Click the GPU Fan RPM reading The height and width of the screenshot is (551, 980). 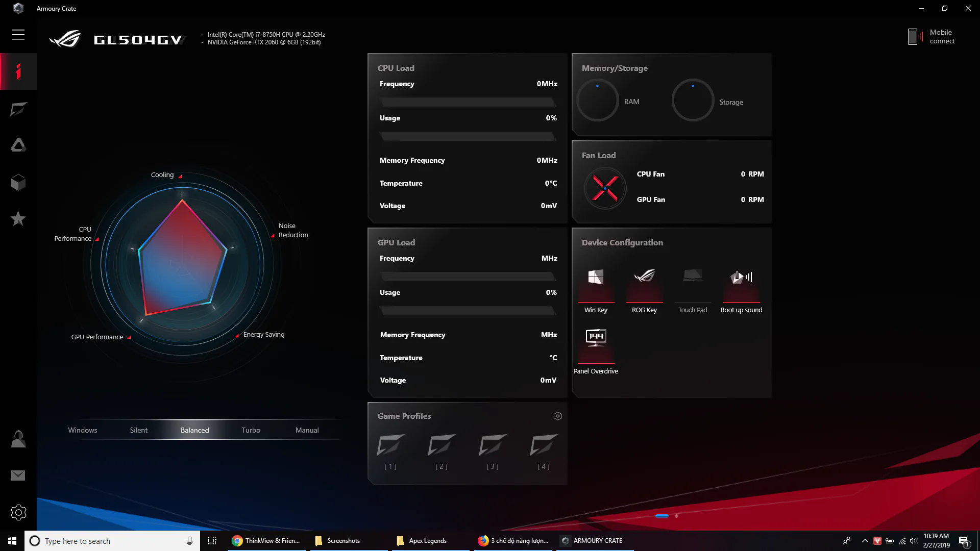(752, 199)
